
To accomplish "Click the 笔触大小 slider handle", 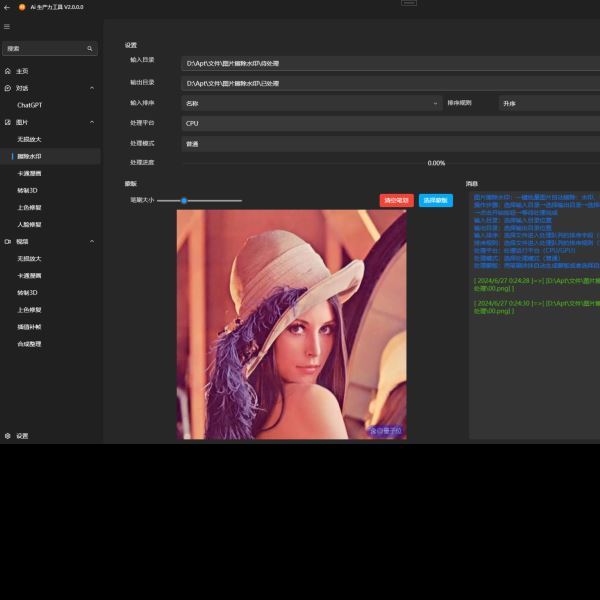I will coord(184,201).
